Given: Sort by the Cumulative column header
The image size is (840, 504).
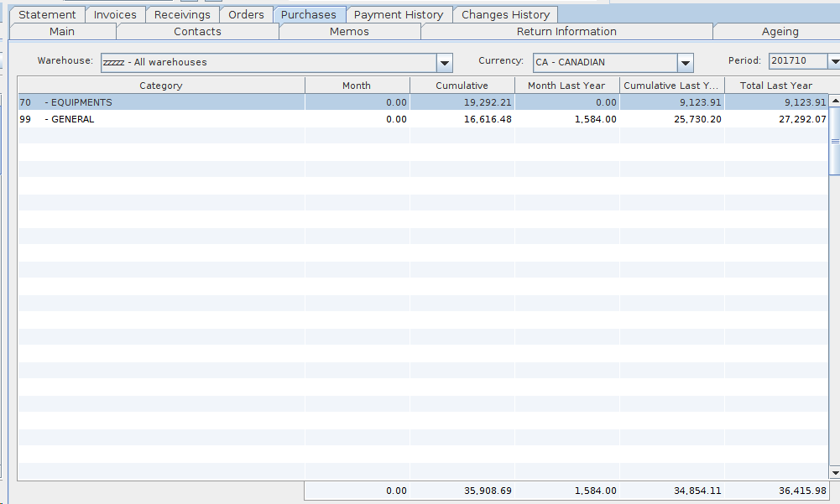Looking at the screenshot, I should tap(462, 86).
